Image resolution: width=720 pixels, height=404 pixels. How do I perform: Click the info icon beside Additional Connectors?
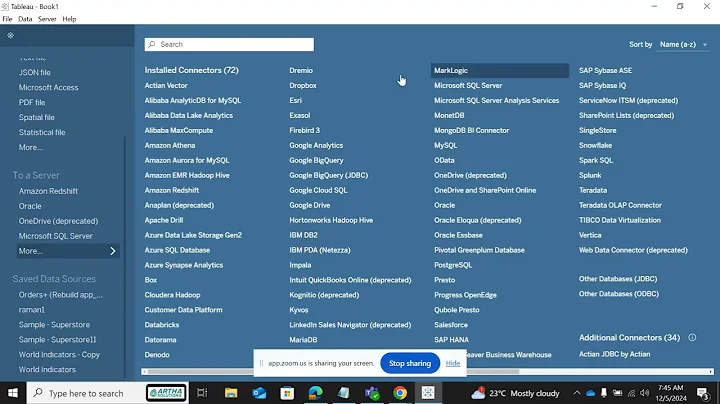(x=692, y=337)
